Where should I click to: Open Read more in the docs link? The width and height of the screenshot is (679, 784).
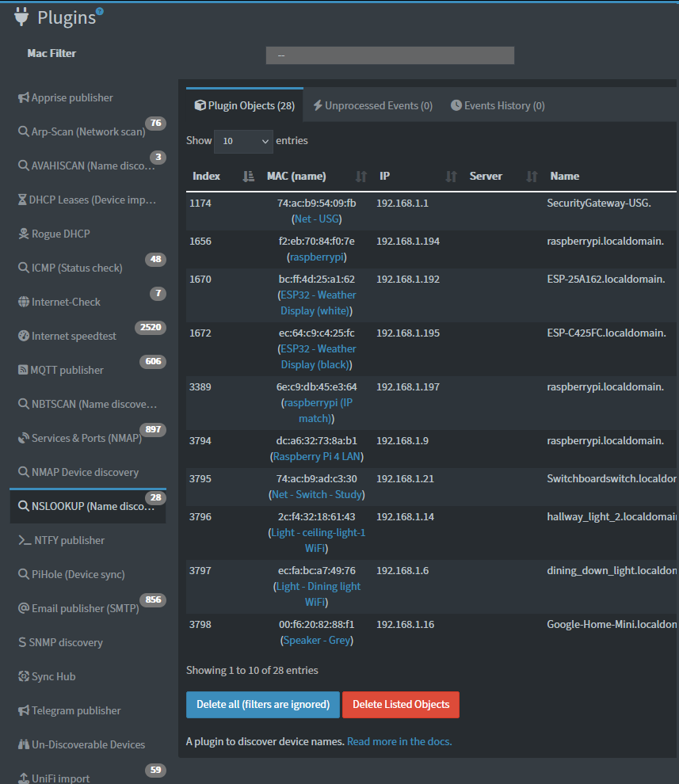pyautogui.click(x=399, y=741)
